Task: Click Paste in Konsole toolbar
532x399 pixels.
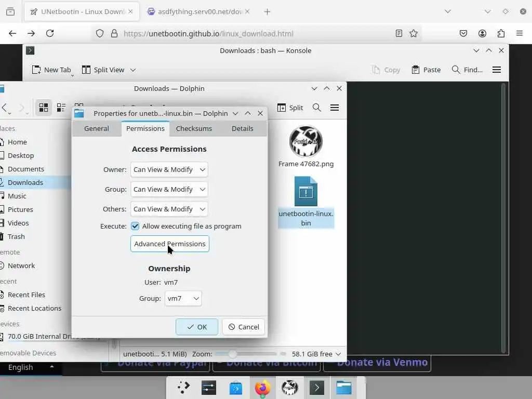Action: click(426, 70)
